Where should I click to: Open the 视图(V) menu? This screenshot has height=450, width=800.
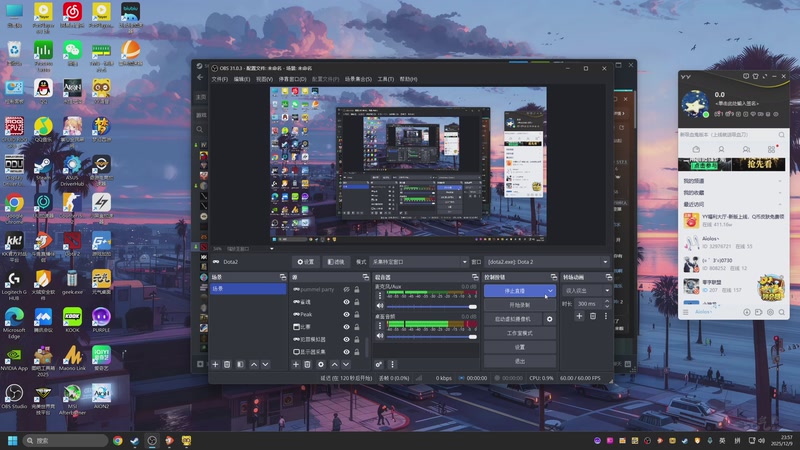point(264,79)
